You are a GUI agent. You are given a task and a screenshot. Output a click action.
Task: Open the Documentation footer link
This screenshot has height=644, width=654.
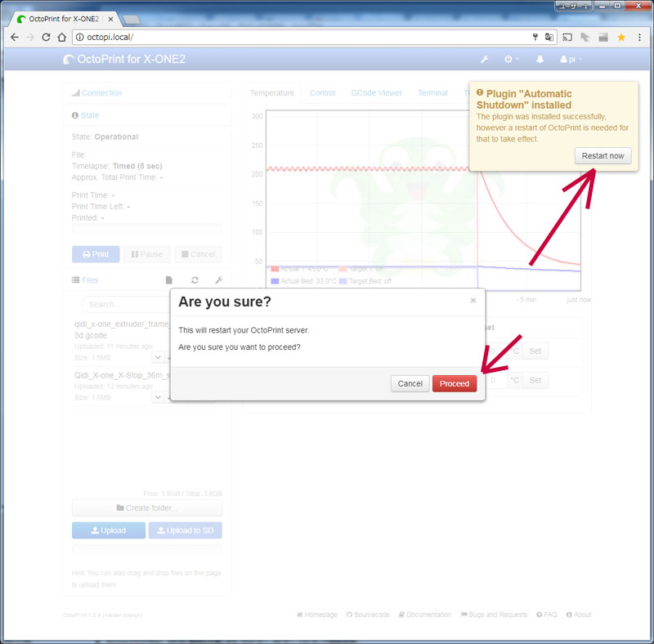[x=425, y=615]
